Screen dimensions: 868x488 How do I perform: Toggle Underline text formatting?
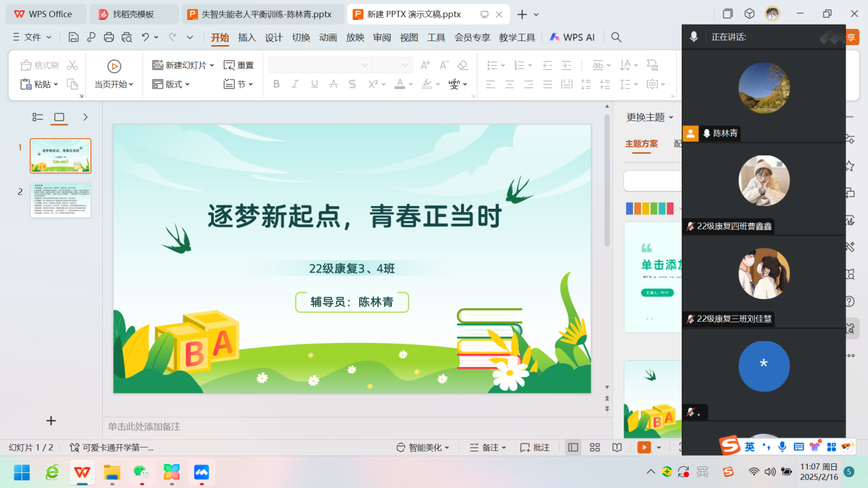pos(314,84)
